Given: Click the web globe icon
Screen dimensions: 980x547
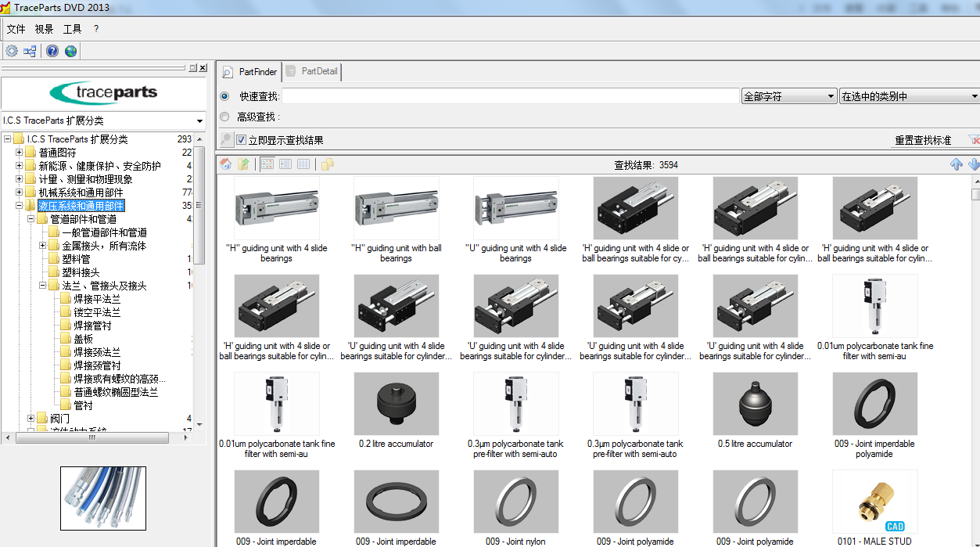Looking at the screenshot, I should click(70, 51).
